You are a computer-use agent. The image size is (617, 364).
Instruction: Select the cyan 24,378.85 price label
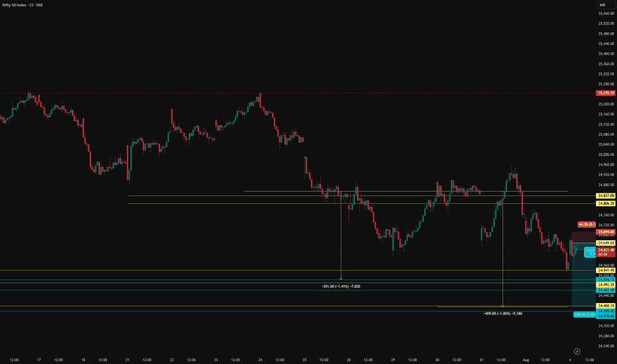coord(606,316)
